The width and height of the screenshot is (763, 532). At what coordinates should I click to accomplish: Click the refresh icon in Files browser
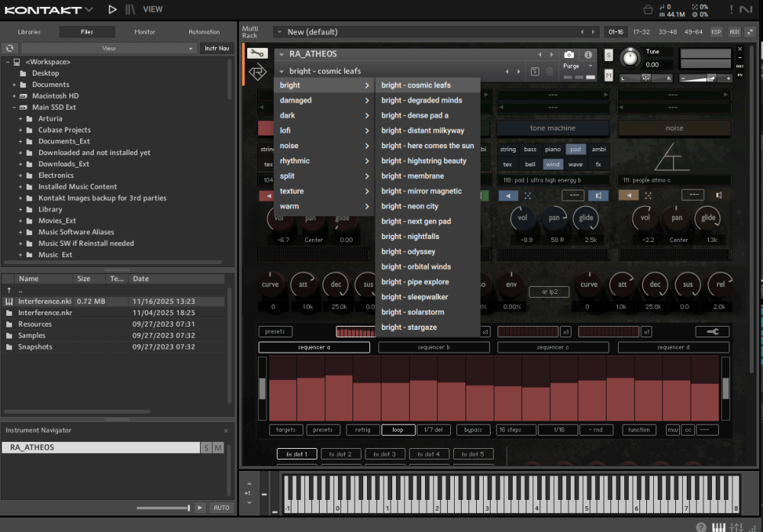click(x=10, y=48)
